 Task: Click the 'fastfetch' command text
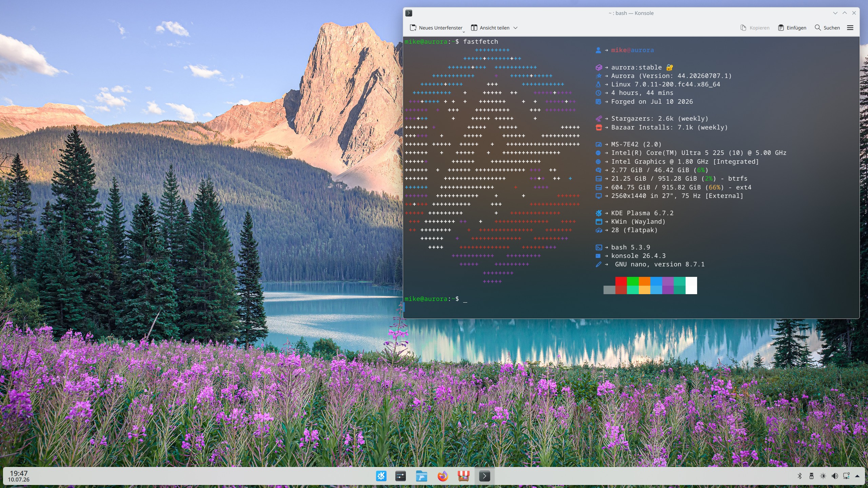point(480,42)
